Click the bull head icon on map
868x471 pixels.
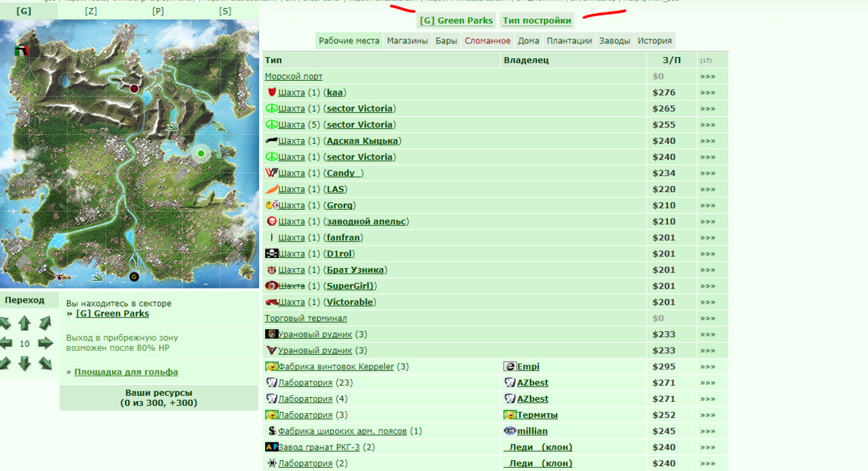(60, 276)
